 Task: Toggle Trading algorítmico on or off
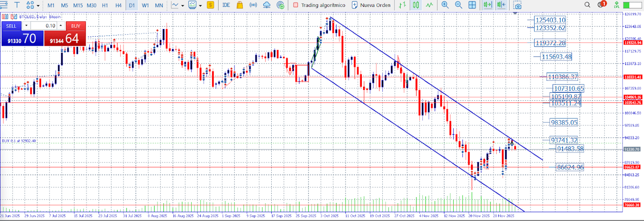pyautogui.click(x=319, y=5)
